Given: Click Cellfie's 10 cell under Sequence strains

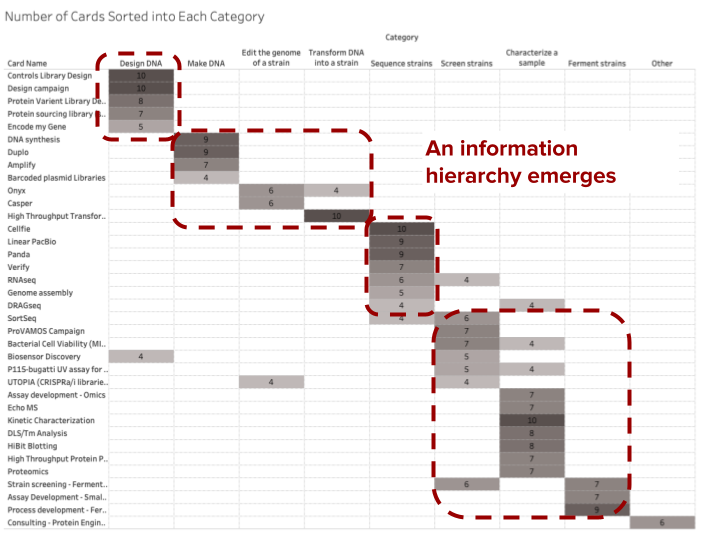Looking at the screenshot, I should pyautogui.click(x=401, y=229).
